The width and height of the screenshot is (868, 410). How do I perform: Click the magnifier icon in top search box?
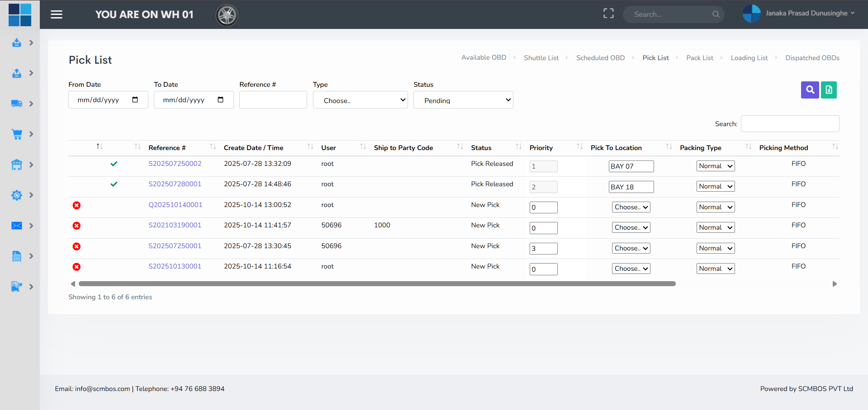(x=716, y=14)
